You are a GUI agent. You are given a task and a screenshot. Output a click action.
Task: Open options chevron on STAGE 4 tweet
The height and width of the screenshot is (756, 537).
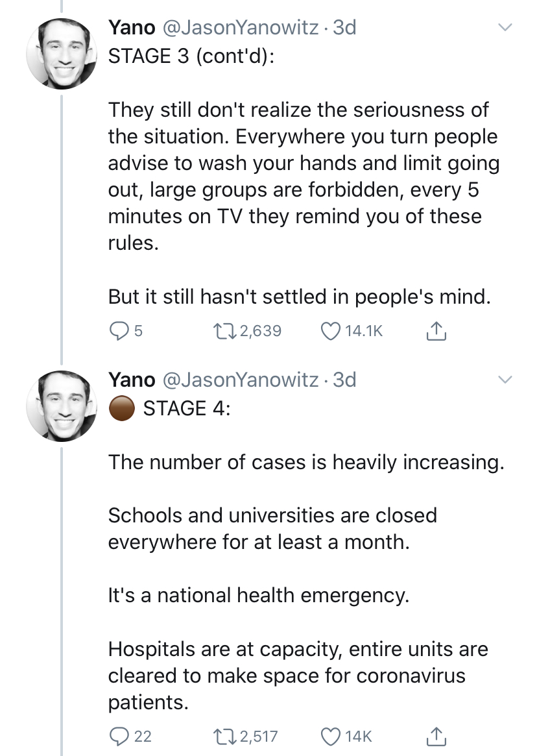click(x=505, y=379)
